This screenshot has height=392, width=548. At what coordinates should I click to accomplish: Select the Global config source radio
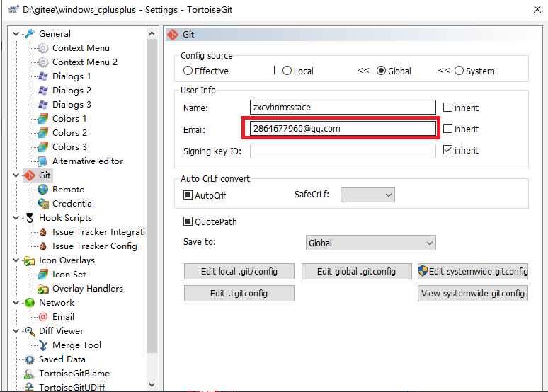pyautogui.click(x=382, y=71)
